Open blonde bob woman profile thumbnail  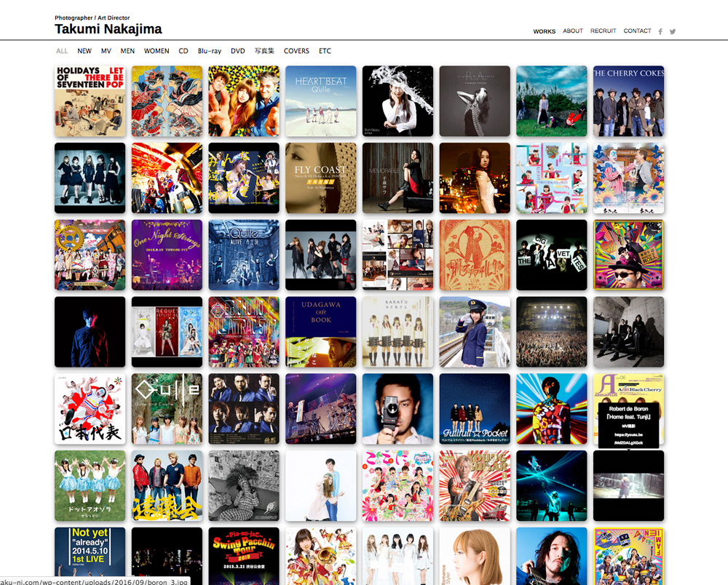(x=475, y=556)
